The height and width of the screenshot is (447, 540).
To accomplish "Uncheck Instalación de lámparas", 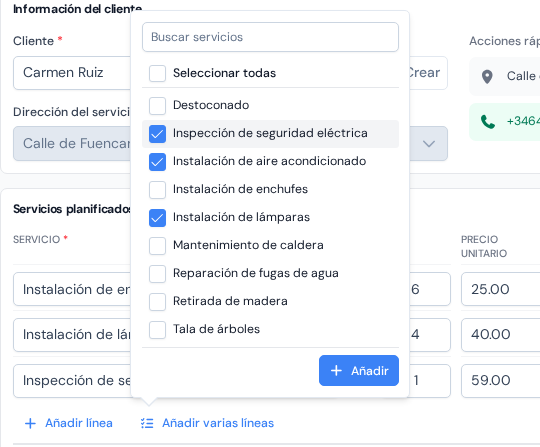I will coord(157,218).
